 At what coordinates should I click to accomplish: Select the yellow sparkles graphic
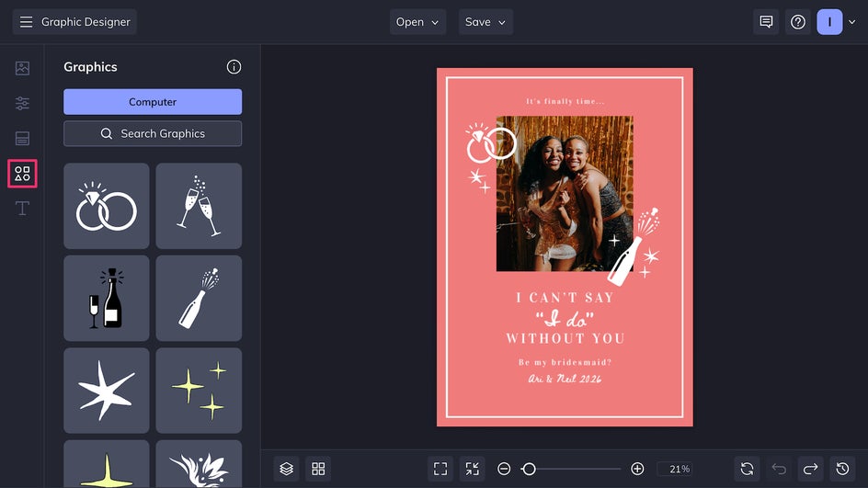click(x=199, y=391)
